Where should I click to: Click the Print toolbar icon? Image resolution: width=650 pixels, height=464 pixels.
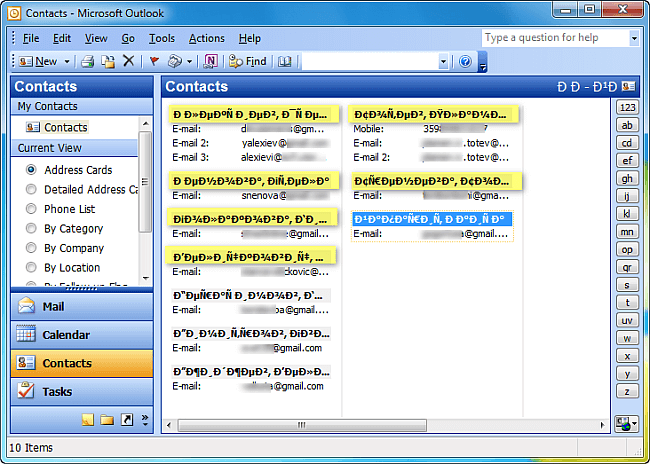pos(88,61)
